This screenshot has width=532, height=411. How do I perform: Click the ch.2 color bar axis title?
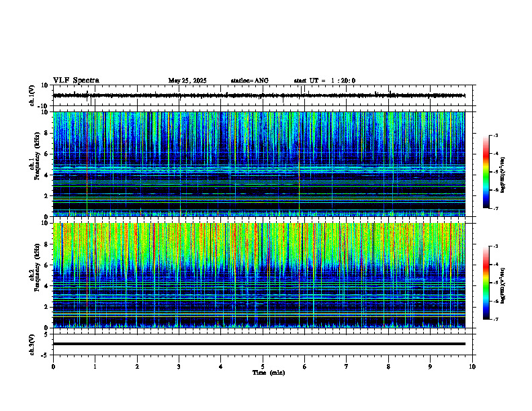pyautogui.click(x=503, y=285)
